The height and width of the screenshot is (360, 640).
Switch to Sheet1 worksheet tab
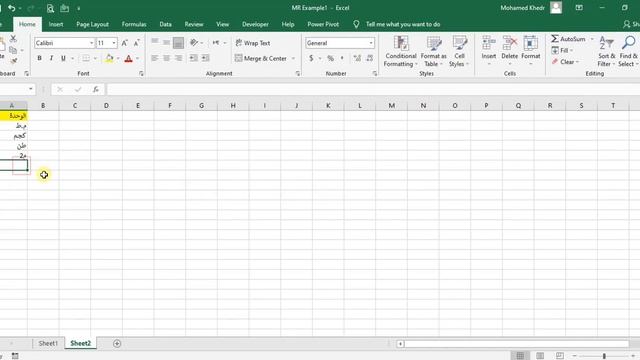48,343
